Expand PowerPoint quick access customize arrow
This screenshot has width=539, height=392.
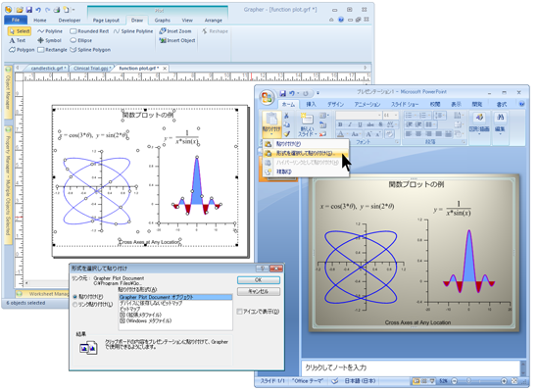pyautogui.click(x=318, y=93)
